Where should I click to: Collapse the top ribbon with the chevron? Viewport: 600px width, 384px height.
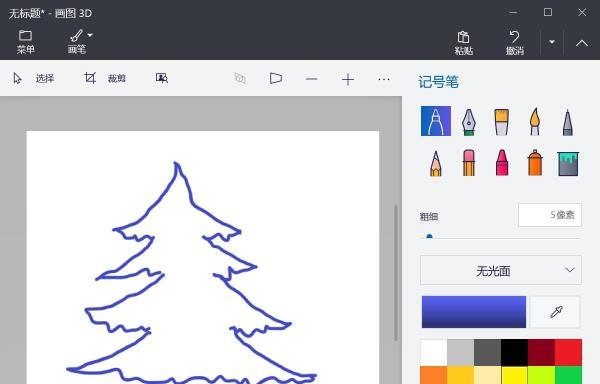pos(582,43)
